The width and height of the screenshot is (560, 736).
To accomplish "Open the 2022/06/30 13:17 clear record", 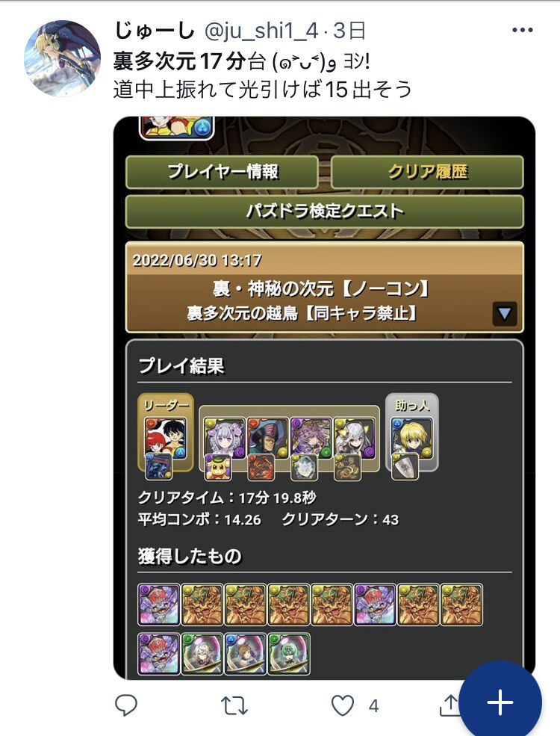I will click(325, 287).
